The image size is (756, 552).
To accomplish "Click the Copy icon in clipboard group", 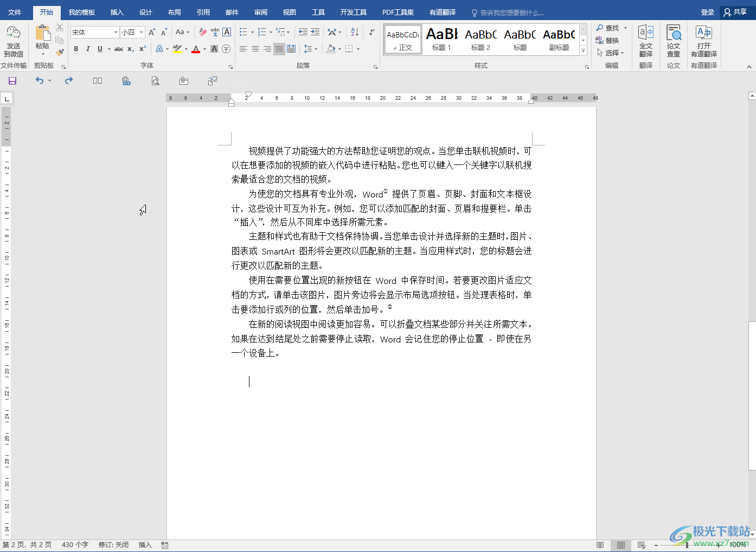I will pos(60,40).
